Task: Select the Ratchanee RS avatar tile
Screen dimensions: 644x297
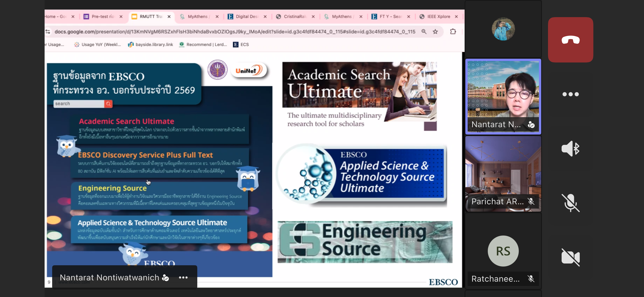Action: click(x=503, y=251)
